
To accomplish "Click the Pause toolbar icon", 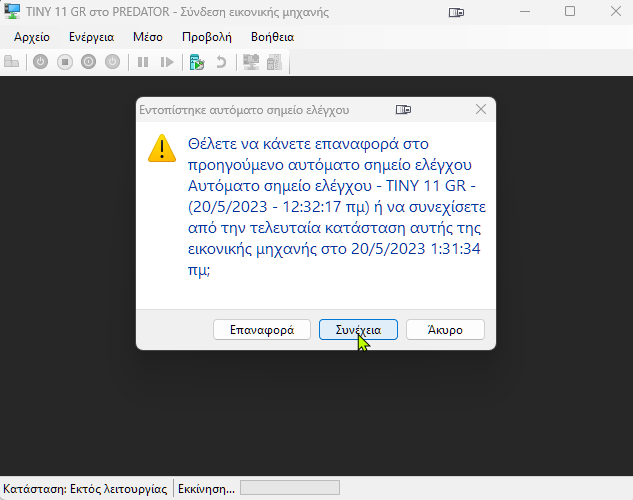I will pyautogui.click(x=143, y=62).
